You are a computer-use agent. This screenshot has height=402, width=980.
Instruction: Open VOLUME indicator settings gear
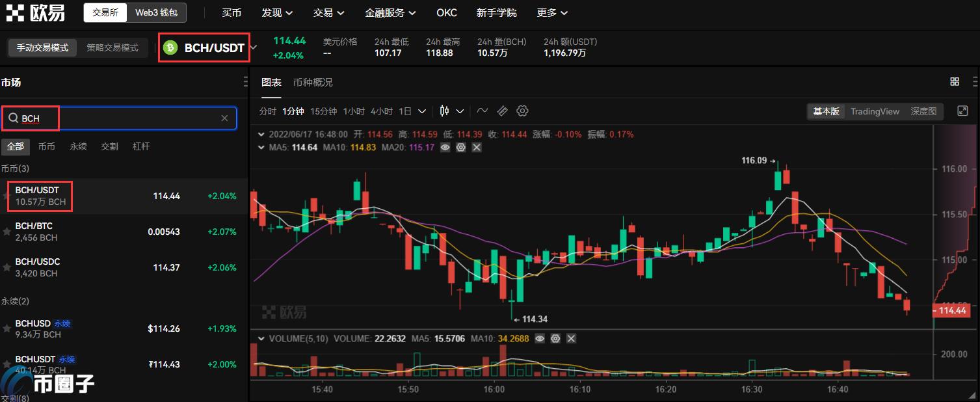[x=555, y=339]
